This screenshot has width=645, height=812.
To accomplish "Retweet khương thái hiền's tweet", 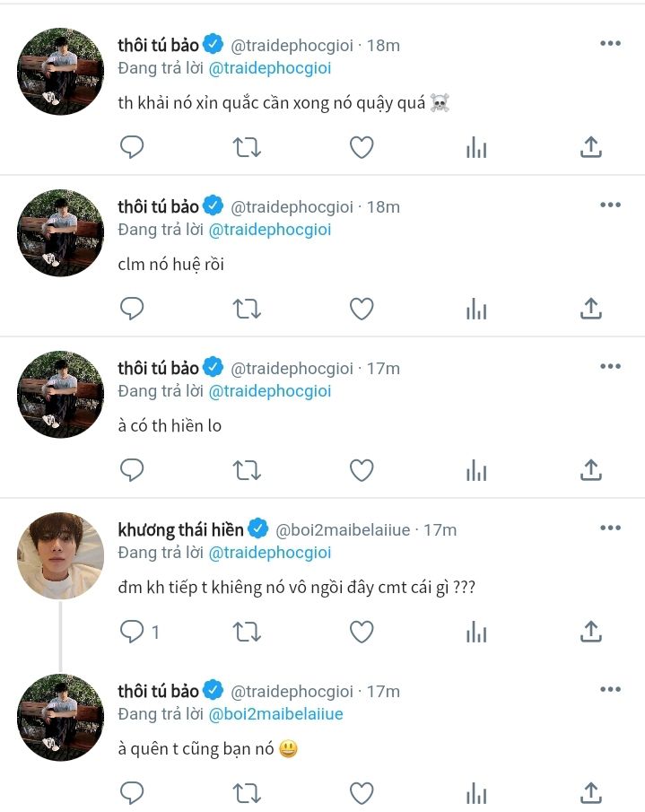I will [x=247, y=632].
